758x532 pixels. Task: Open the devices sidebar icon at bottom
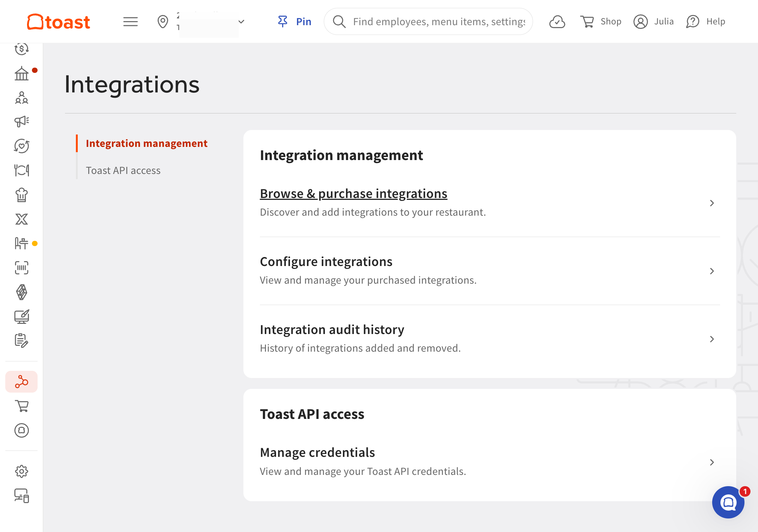coord(21,496)
